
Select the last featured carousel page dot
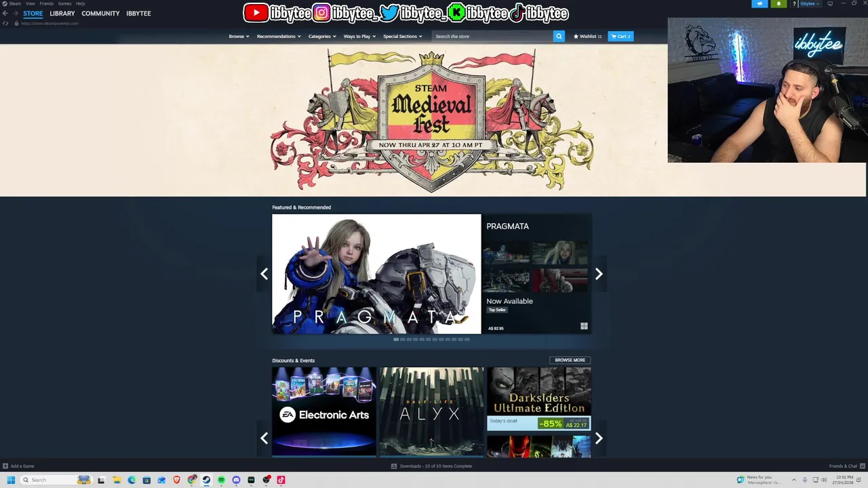tap(467, 339)
